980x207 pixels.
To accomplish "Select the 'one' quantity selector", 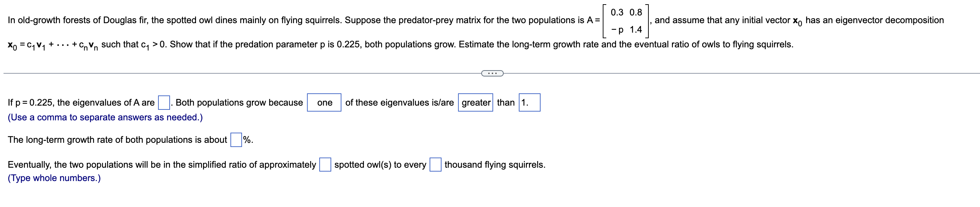I will [x=324, y=102].
